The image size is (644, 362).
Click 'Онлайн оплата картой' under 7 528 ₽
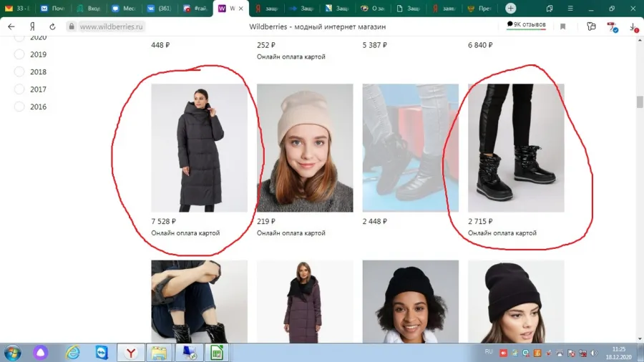tap(185, 233)
